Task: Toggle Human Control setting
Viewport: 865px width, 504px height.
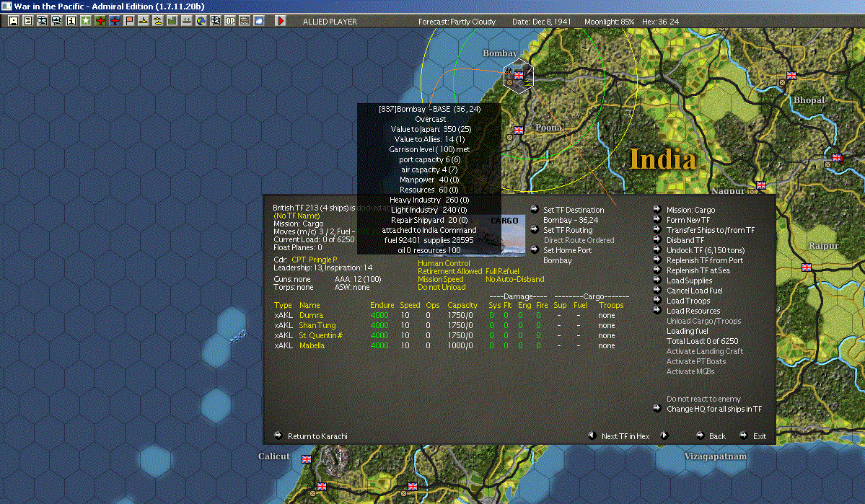Action: coord(444,263)
